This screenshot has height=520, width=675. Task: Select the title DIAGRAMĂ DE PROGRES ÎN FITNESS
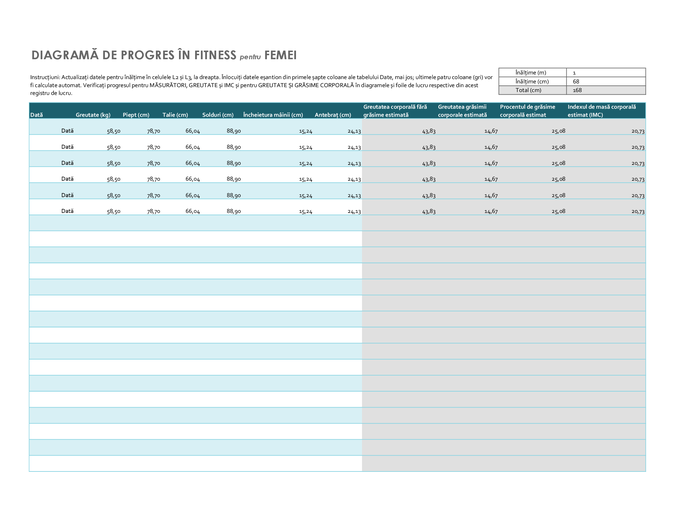click(x=134, y=55)
